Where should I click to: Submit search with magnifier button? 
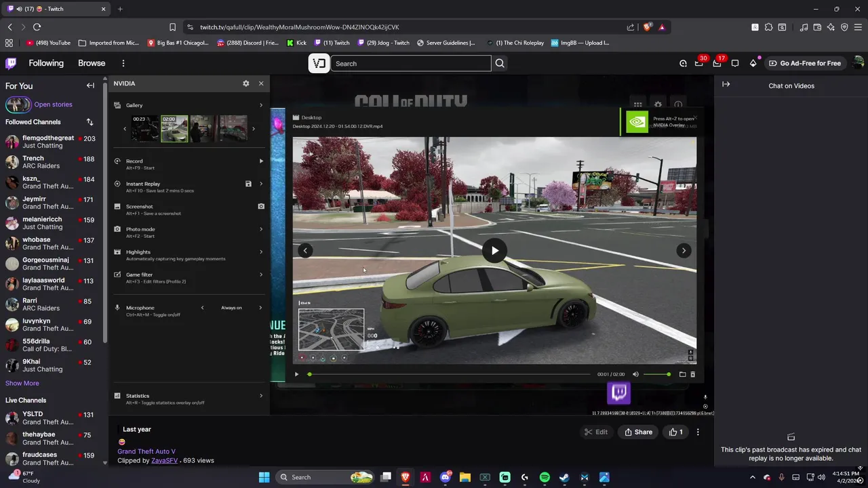click(x=500, y=63)
